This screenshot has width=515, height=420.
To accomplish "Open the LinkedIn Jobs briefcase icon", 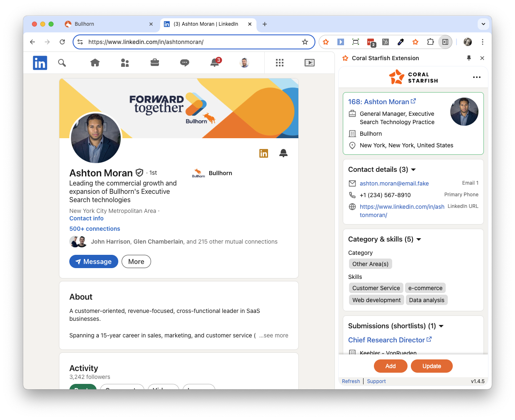I will coord(155,63).
